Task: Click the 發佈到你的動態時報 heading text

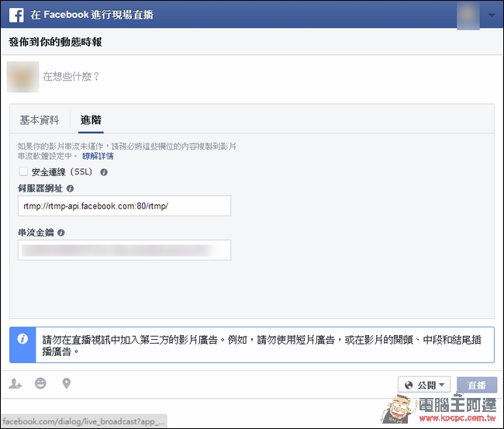Action: click(x=55, y=42)
